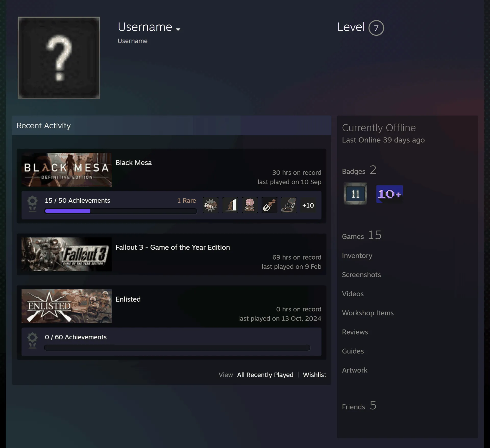Open Fallout 3 - Game of the Year Edition title
Screen dimensions: 490x448
[x=173, y=247]
